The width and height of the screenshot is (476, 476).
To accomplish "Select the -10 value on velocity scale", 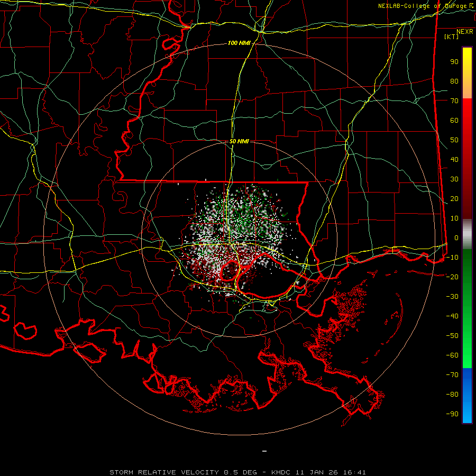I will pyautogui.click(x=452, y=258).
